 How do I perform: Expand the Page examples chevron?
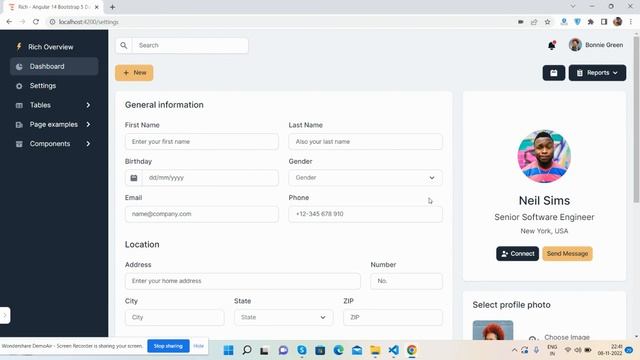(x=88, y=124)
